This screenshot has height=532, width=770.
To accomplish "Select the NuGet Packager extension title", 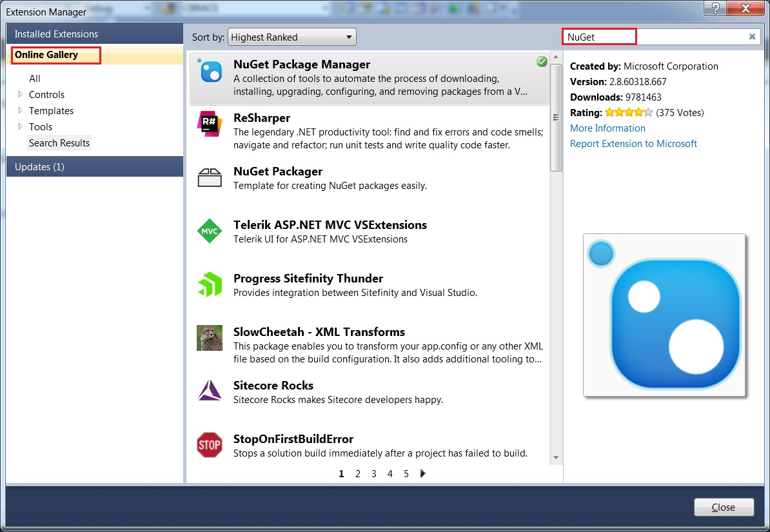I will [278, 172].
